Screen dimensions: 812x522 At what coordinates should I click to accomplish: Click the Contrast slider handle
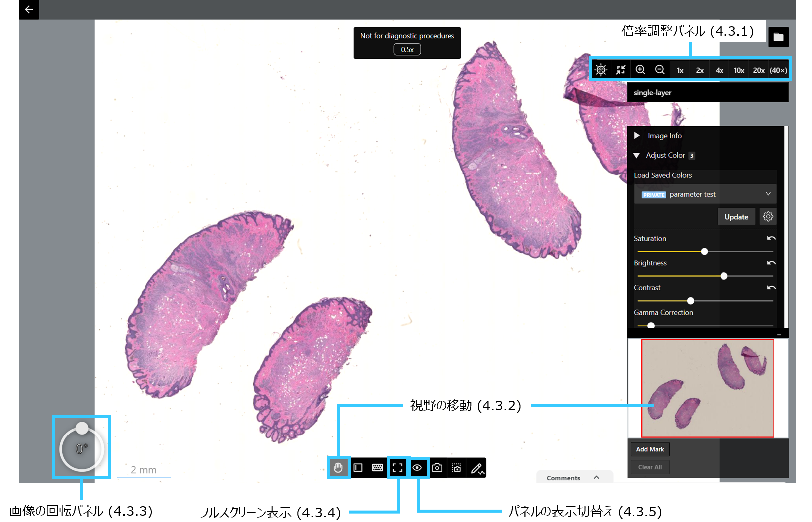pyautogui.click(x=691, y=301)
